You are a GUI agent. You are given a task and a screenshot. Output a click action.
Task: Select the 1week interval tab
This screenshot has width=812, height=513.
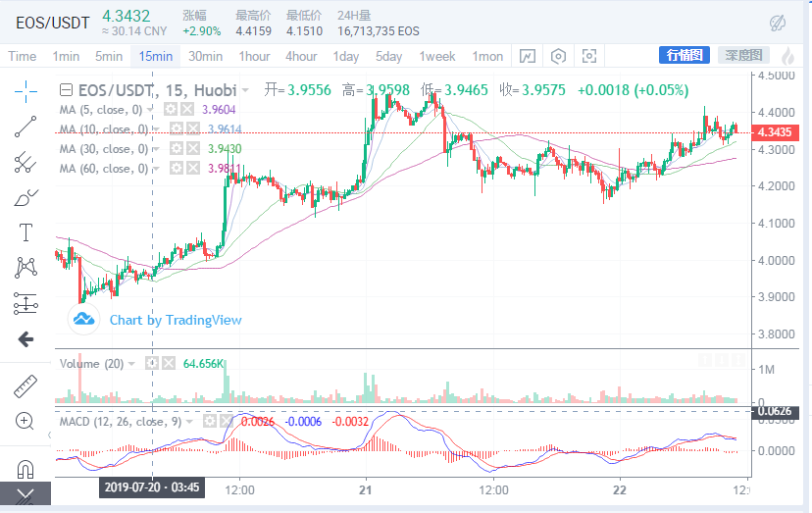coord(437,56)
